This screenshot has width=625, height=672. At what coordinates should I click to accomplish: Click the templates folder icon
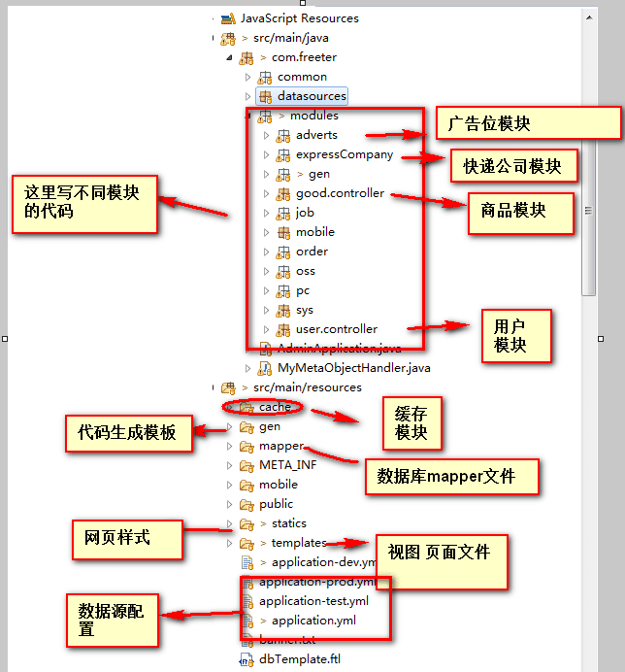[x=247, y=544]
